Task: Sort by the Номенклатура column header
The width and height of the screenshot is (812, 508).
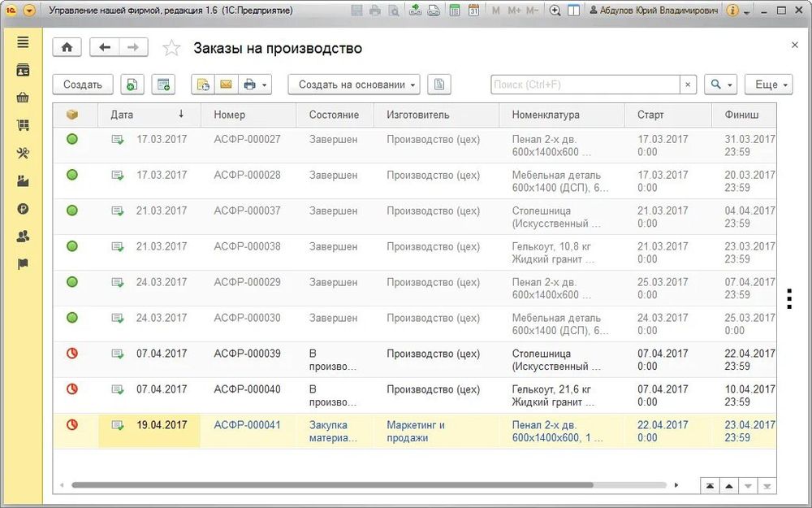Action: tap(562, 115)
